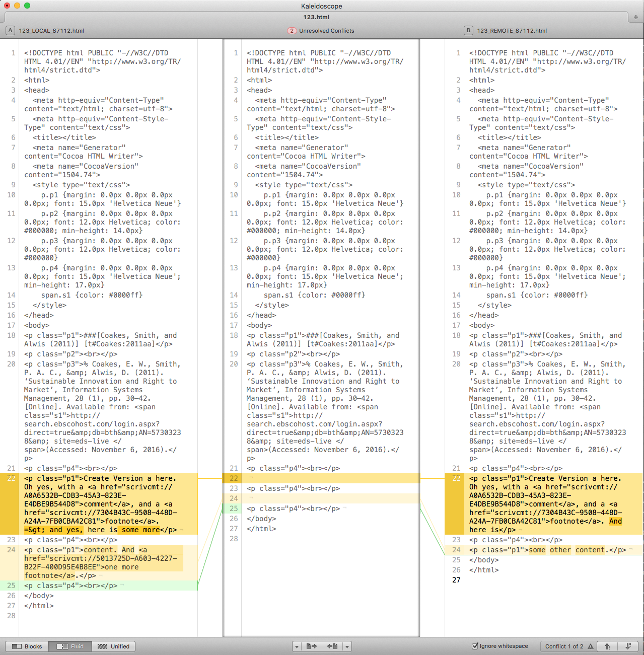Click the conflict warning triangle icon

coord(591,646)
